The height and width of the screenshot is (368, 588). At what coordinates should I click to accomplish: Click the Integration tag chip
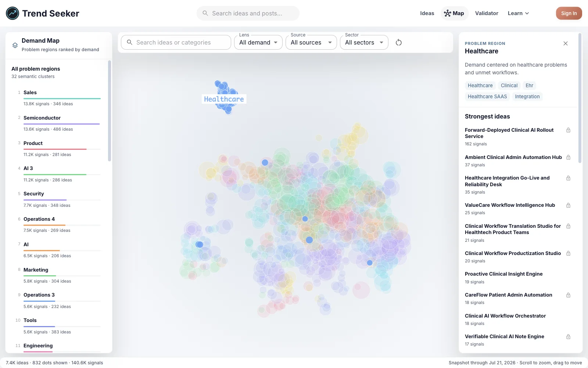527,96
